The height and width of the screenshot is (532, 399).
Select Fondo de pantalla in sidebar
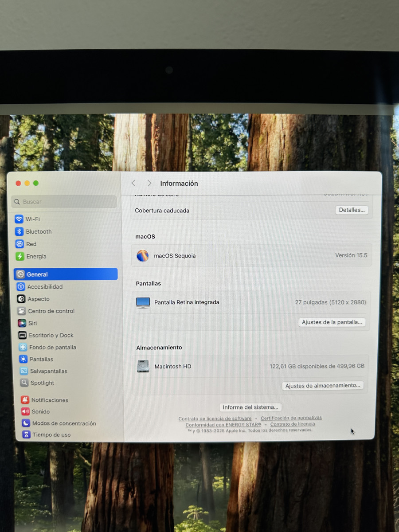(x=47, y=347)
